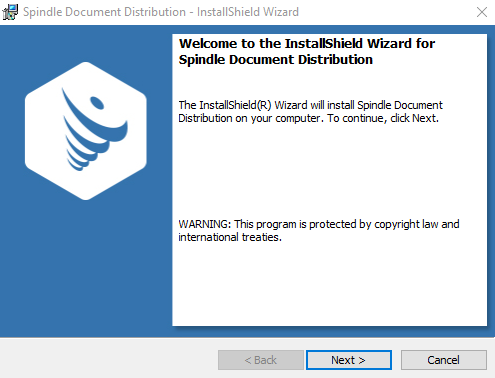Select the window title text in title bar
Screen dimensions: 495x378
161,12
